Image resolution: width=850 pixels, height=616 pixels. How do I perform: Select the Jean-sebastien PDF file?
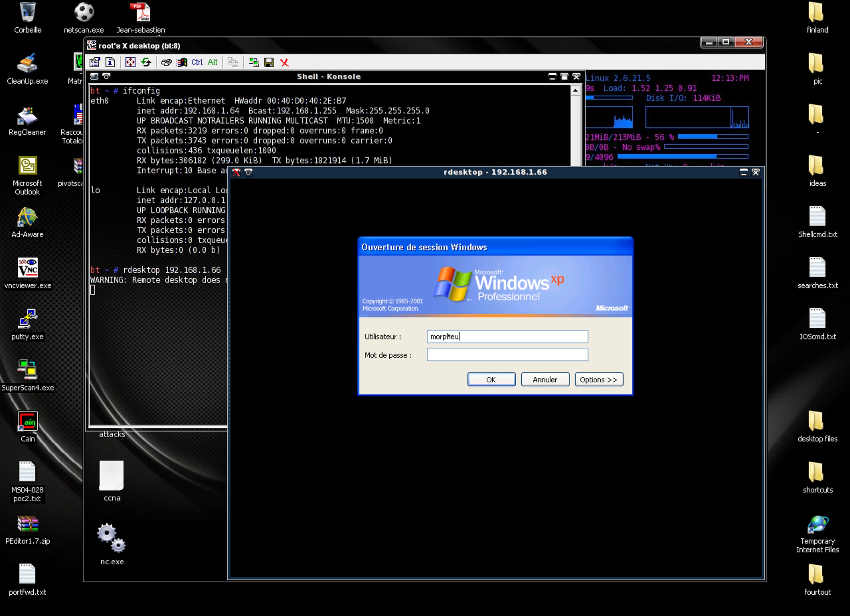pyautogui.click(x=141, y=18)
